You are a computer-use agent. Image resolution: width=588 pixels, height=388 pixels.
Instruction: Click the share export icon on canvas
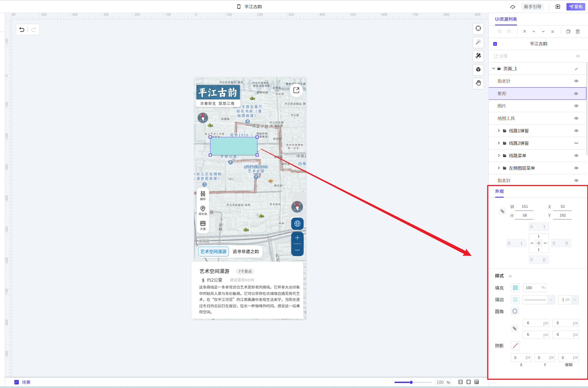point(296,90)
